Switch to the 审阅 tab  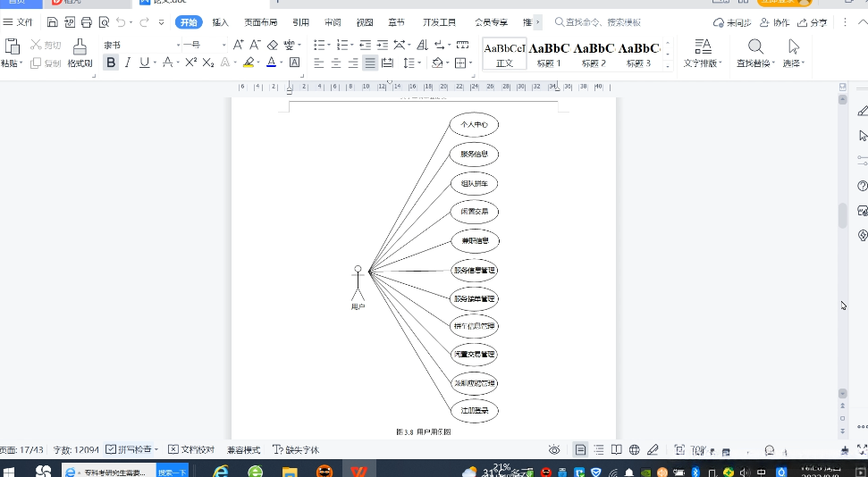[x=333, y=22]
